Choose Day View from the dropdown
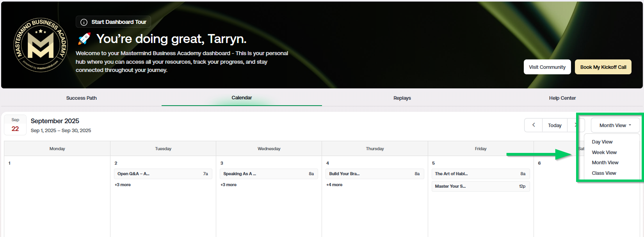Image resolution: width=644 pixels, height=237 pixels. click(602, 142)
